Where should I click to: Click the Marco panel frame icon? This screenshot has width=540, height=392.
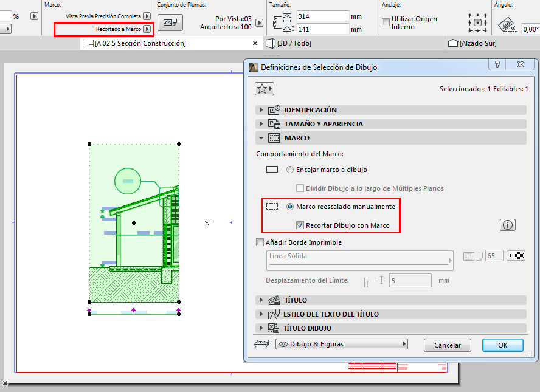274,138
